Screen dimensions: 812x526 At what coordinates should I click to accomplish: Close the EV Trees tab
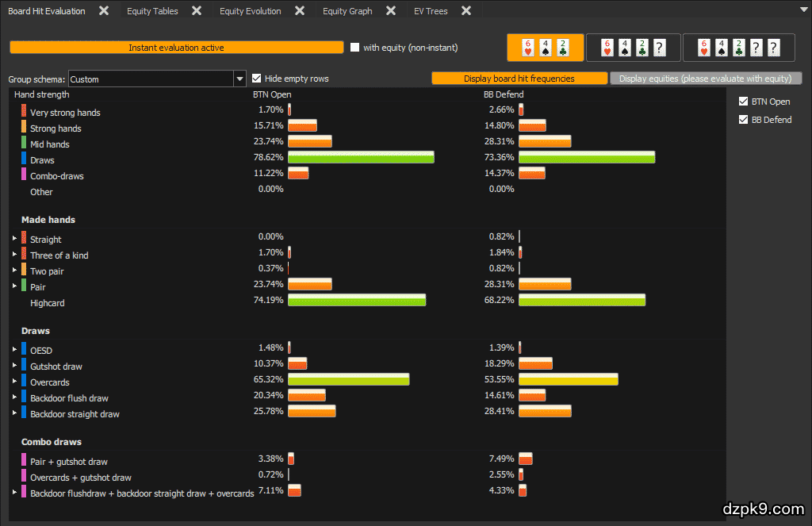(x=466, y=11)
